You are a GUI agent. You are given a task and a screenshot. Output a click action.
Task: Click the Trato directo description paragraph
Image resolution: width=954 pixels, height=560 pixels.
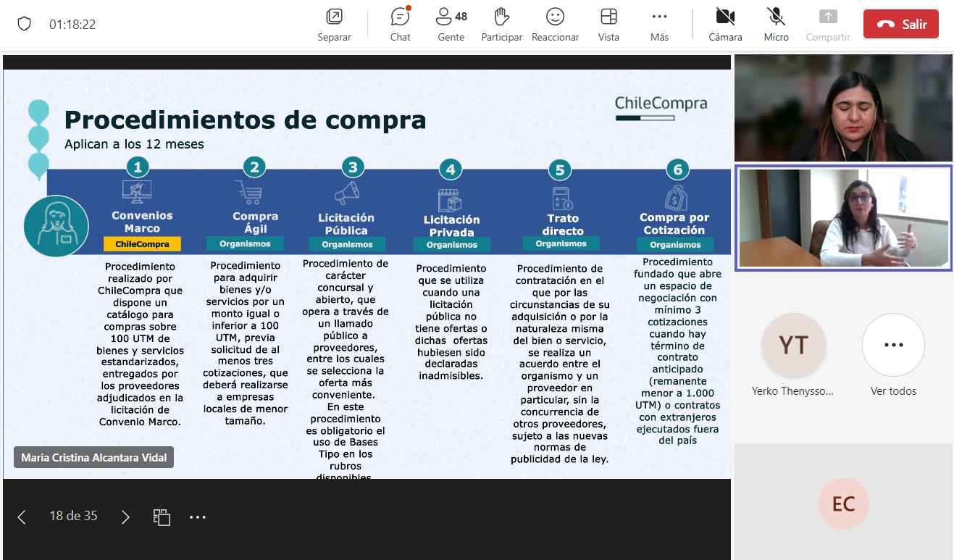tap(559, 364)
